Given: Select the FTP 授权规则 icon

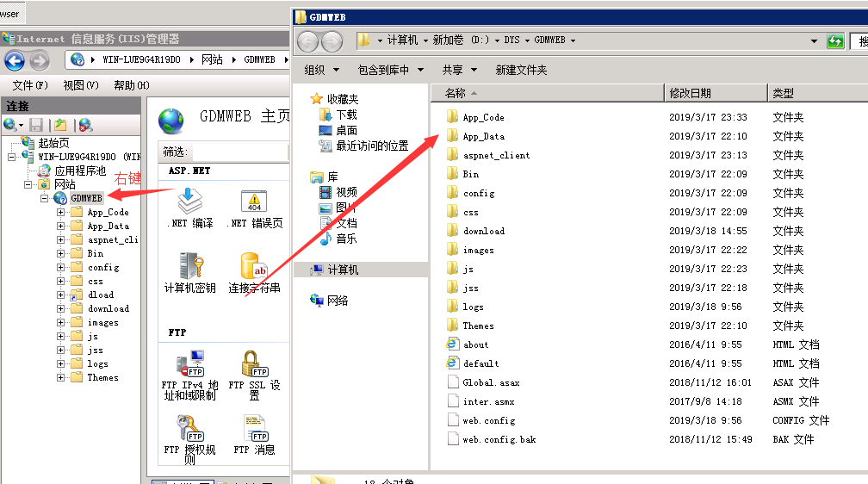Looking at the screenshot, I should (x=189, y=430).
